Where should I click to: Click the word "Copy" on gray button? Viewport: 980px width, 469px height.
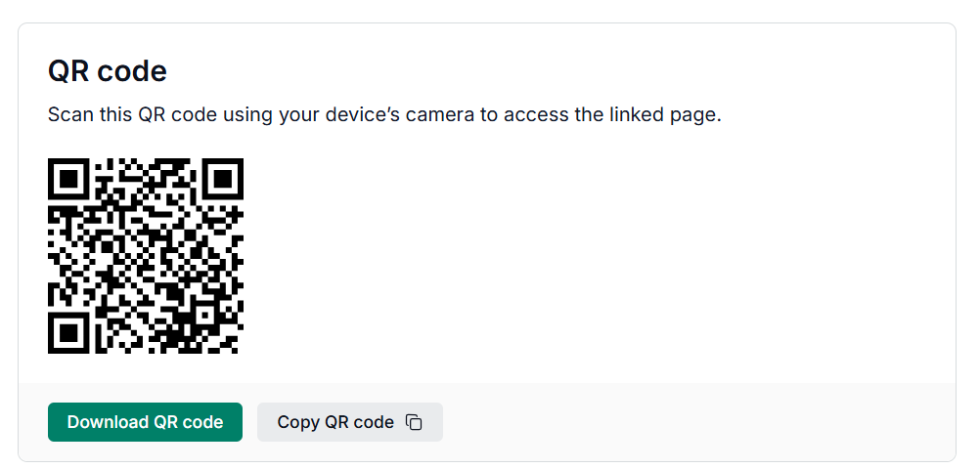click(x=298, y=423)
